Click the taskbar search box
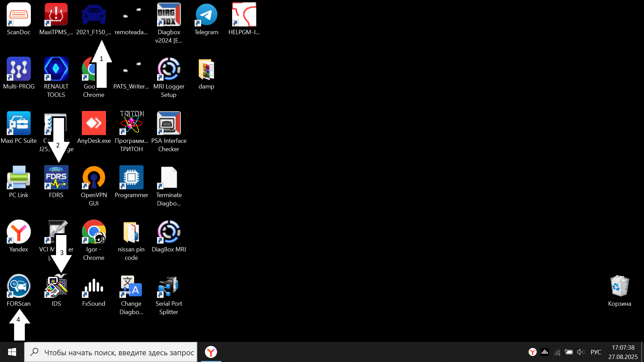 (111, 352)
